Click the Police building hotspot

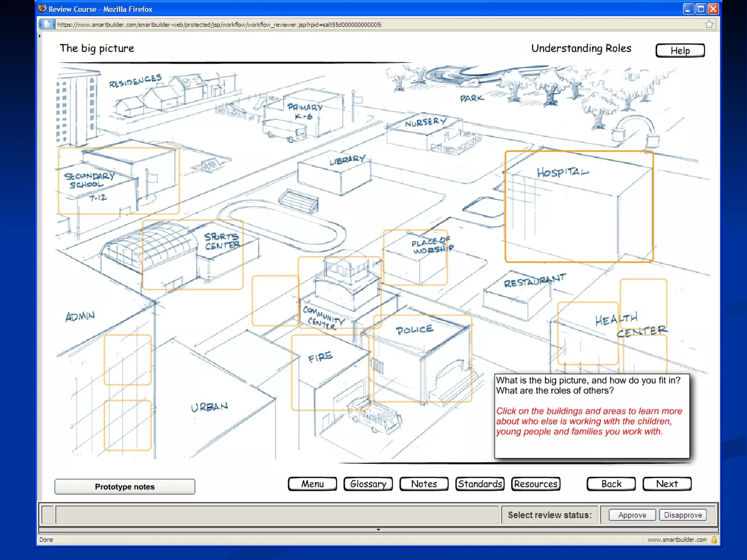(x=422, y=358)
